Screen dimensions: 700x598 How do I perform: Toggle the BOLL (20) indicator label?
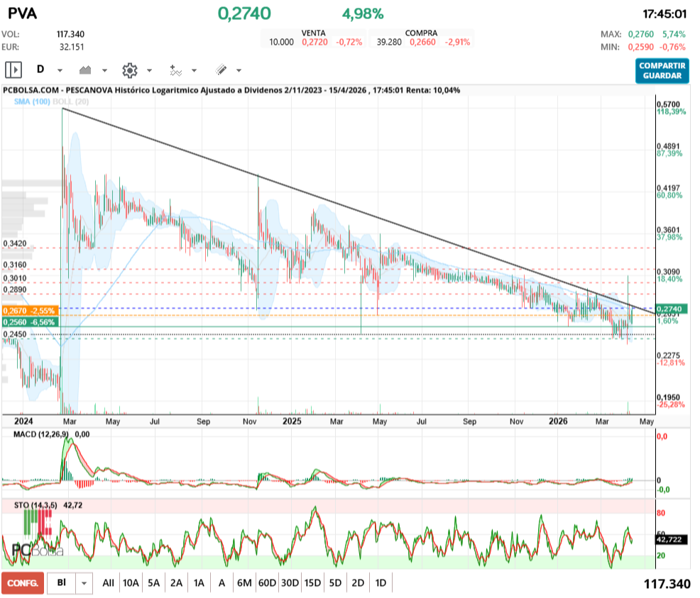coord(70,101)
